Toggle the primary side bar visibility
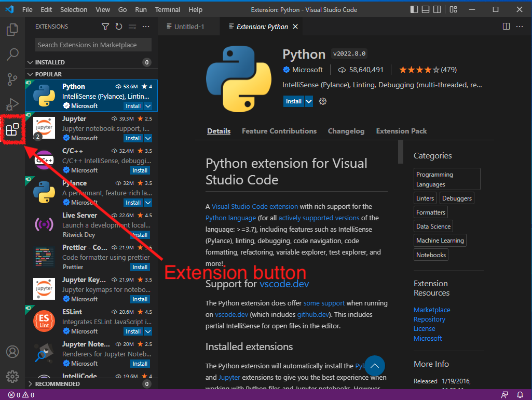Screen dimensions: 532x400 413,9
